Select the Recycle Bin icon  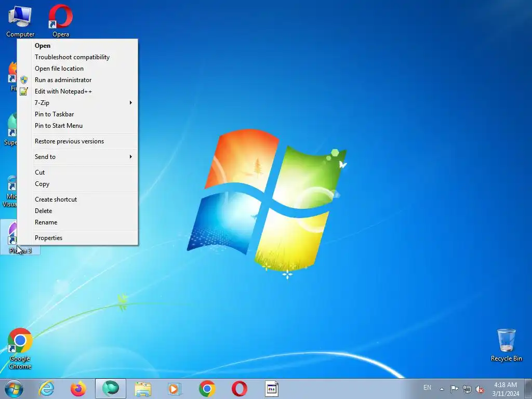506,345
